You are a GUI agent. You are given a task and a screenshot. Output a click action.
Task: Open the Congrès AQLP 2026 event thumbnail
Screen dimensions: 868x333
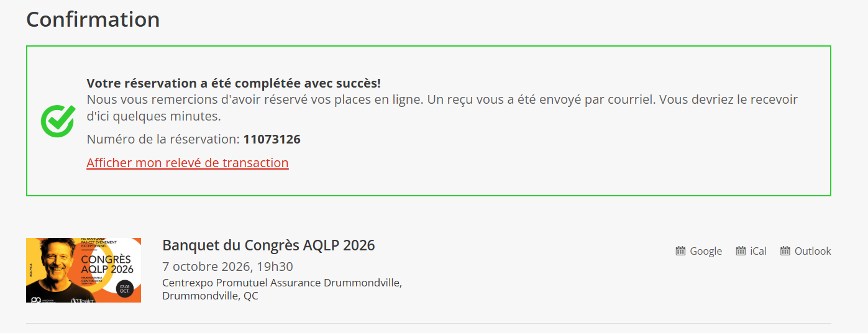(x=83, y=270)
